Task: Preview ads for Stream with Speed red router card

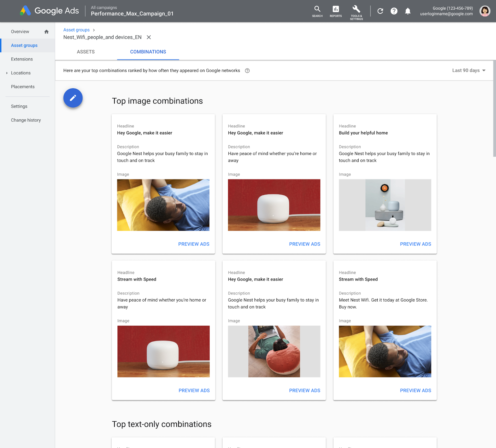Action: click(x=194, y=390)
